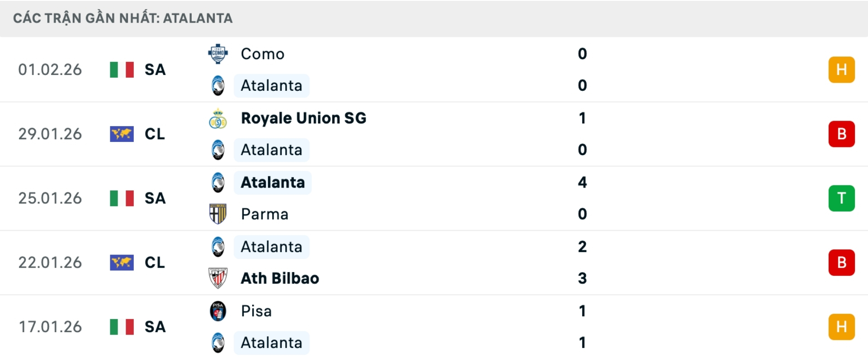Click the red B badge for Royale Union SG match
This screenshot has height=358, width=868.
point(841,134)
